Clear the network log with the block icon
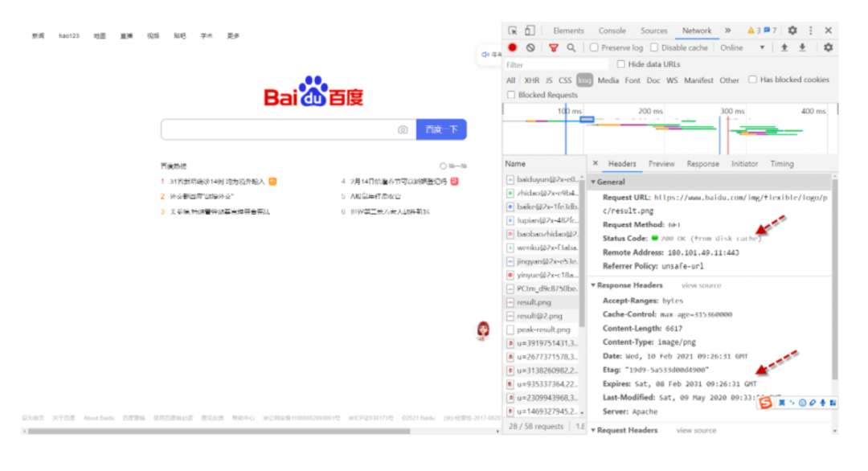The image size is (868, 471). click(531, 47)
